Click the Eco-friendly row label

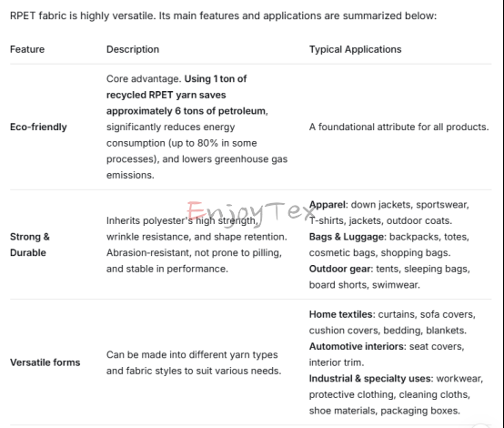click(x=38, y=127)
